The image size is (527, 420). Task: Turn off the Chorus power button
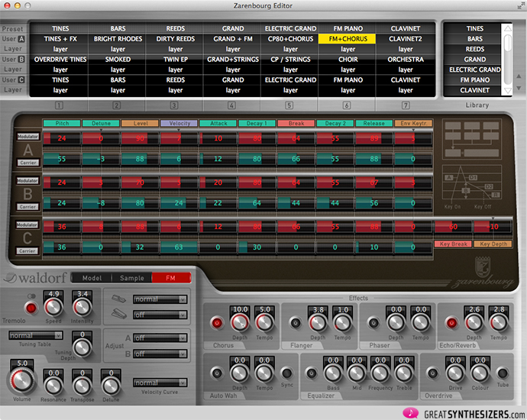point(217,323)
